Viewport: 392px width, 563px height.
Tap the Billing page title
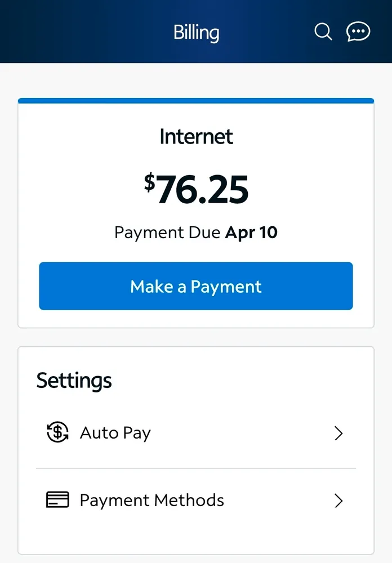click(x=196, y=33)
